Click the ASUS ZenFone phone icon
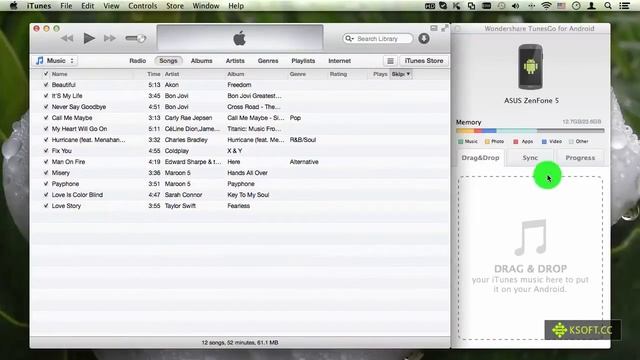Screen dimensions: 640x360 point(530,67)
